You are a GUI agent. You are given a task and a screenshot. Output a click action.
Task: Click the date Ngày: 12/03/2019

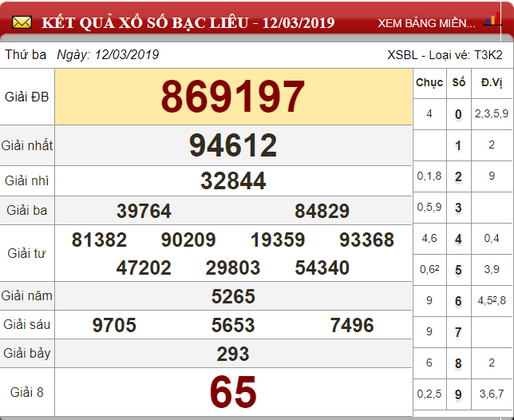click(x=108, y=55)
